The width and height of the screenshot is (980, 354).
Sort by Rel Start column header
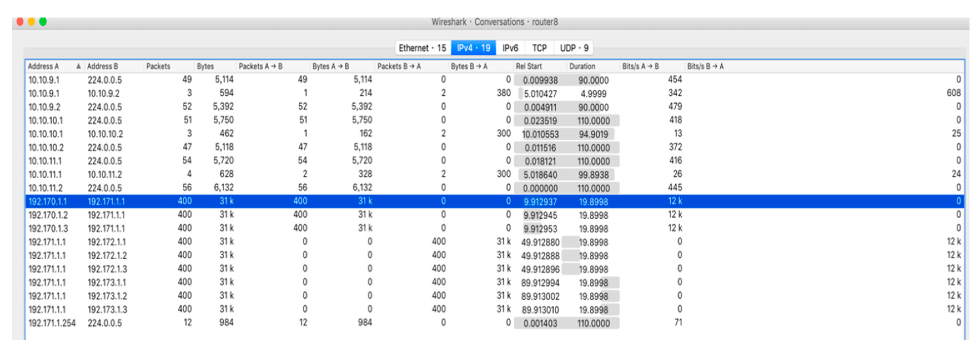pos(529,66)
